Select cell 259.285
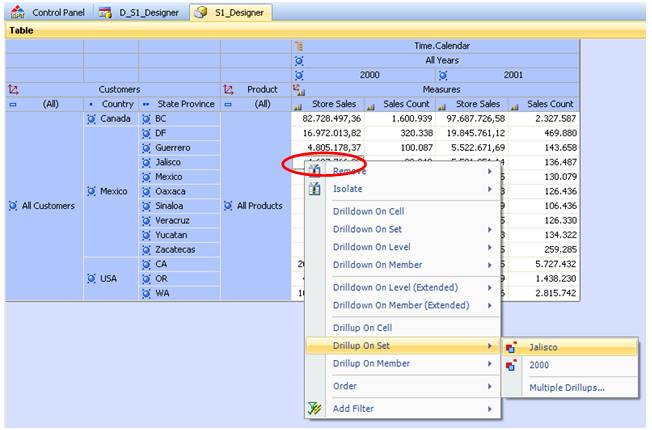Image resolution: width=652 pixels, height=430 pixels. click(545, 250)
